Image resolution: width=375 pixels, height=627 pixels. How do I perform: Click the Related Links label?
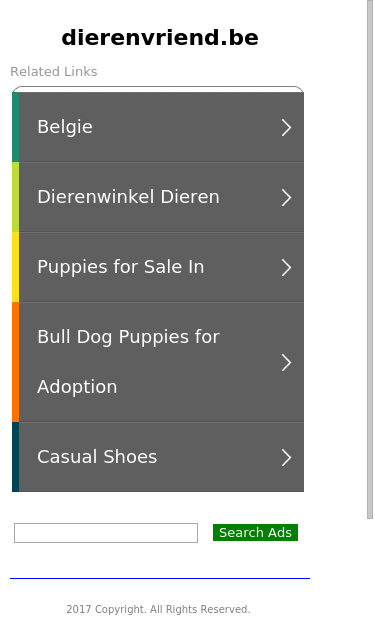(54, 72)
